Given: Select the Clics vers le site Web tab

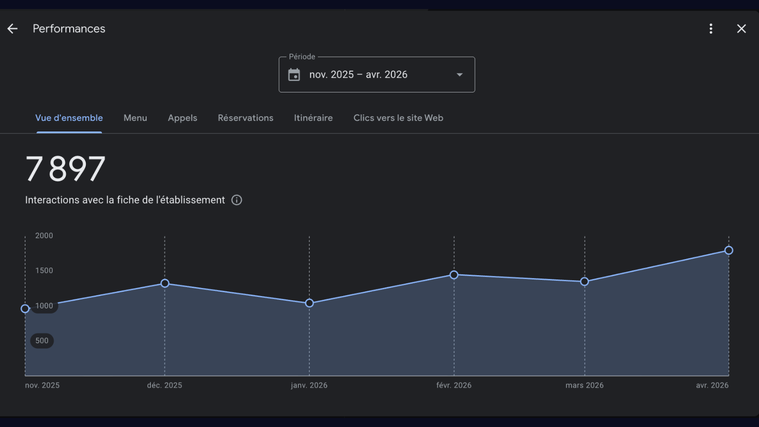Looking at the screenshot, I should pyautogui.click(x=398, y=118).
